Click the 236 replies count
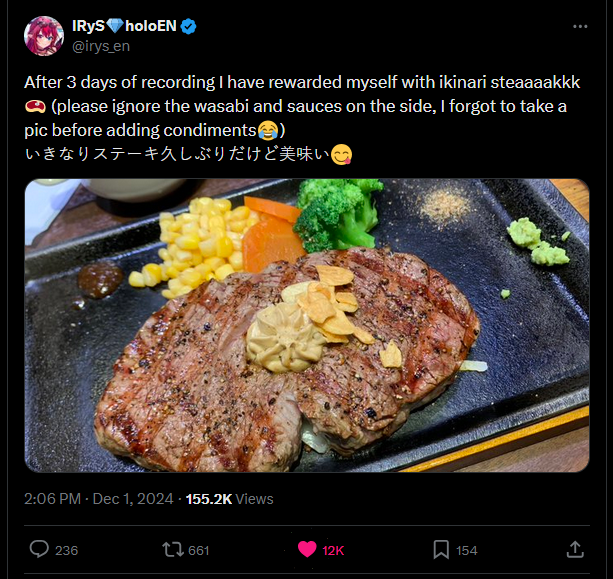Viewport: 613px width, 579px height. [67, 550]
